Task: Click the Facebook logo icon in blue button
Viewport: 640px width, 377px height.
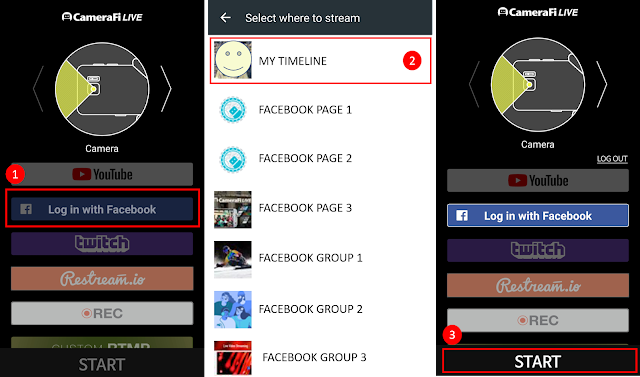Action: (x=462, y=215)
